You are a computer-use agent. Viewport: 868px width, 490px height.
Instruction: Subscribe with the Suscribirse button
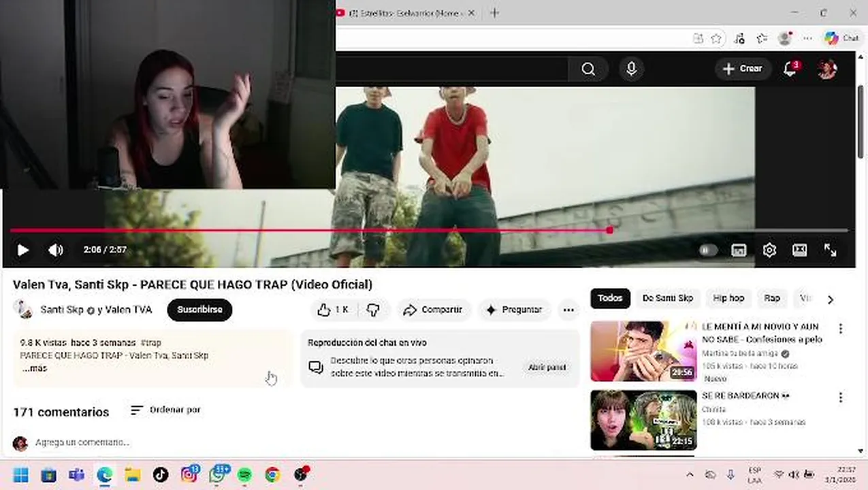coord(199,310)
